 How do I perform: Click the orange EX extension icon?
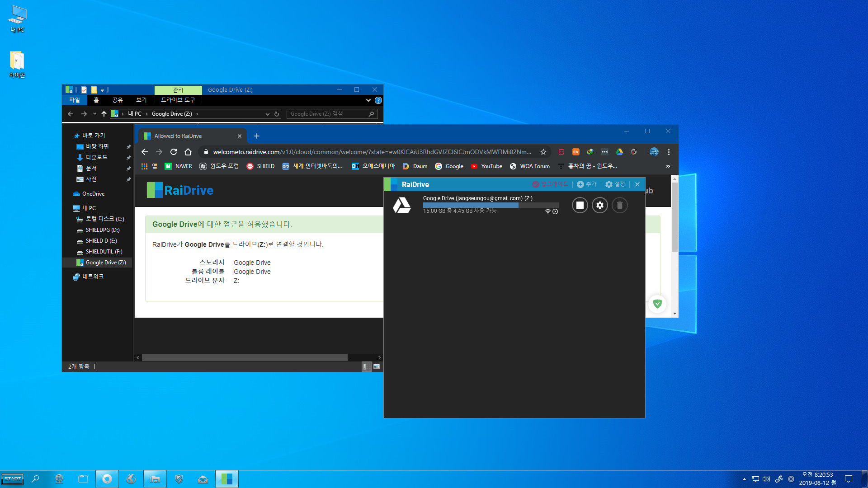576,152
